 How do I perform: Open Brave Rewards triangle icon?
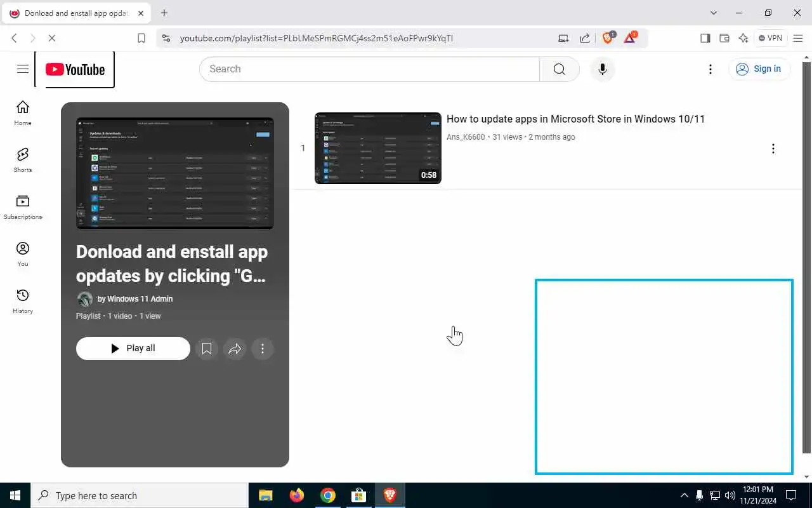tap(630, 37)
